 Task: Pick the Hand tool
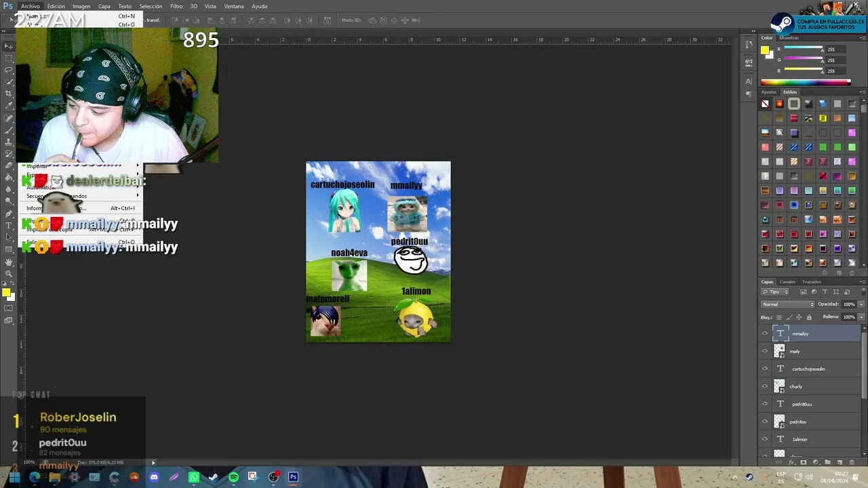tap(9, 262)
